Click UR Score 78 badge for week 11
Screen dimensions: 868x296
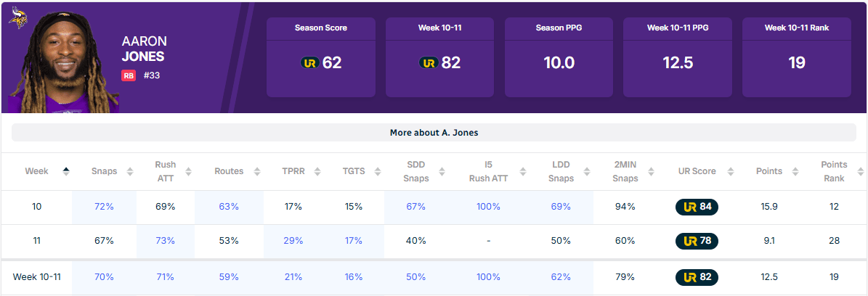[697, 241]
